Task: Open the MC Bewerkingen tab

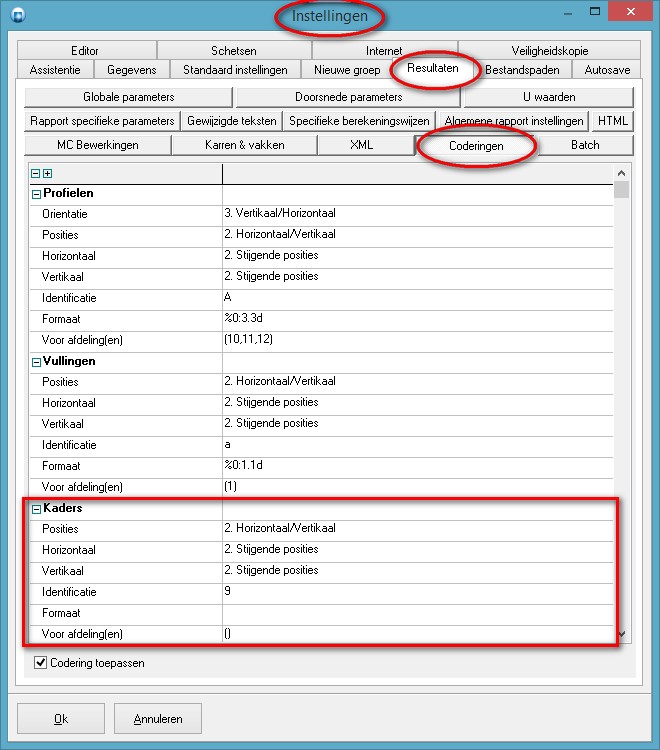Action: tap(98, 145)
